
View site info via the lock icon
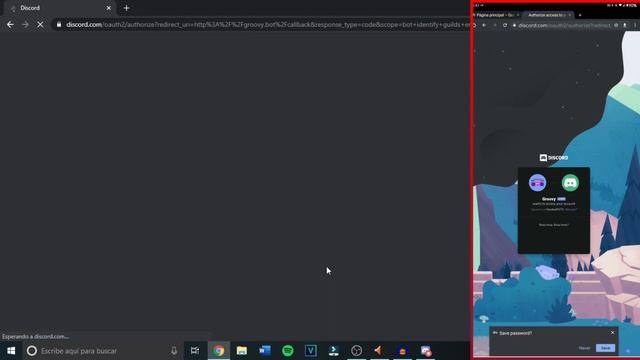(x=59, y=24)
